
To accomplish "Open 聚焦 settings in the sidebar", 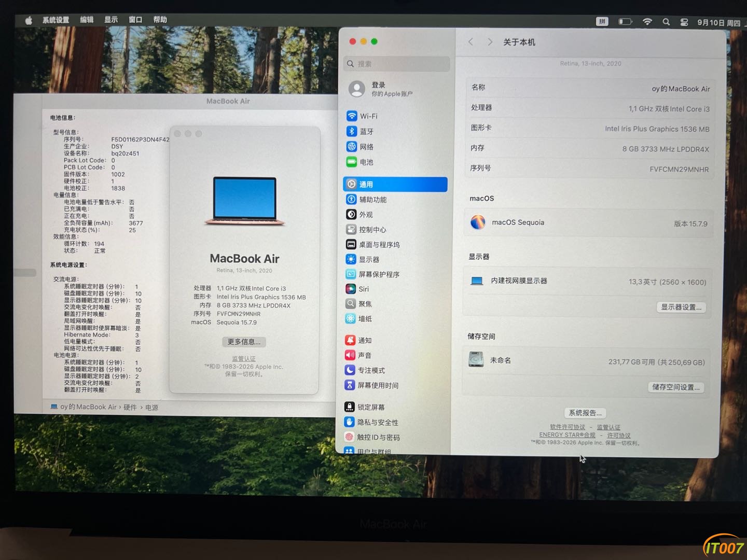I will pos(395,304).
